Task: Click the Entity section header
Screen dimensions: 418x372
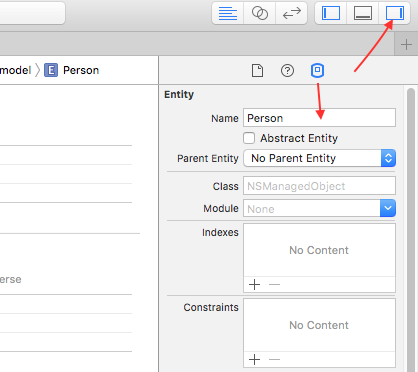Action: point(179,94)
